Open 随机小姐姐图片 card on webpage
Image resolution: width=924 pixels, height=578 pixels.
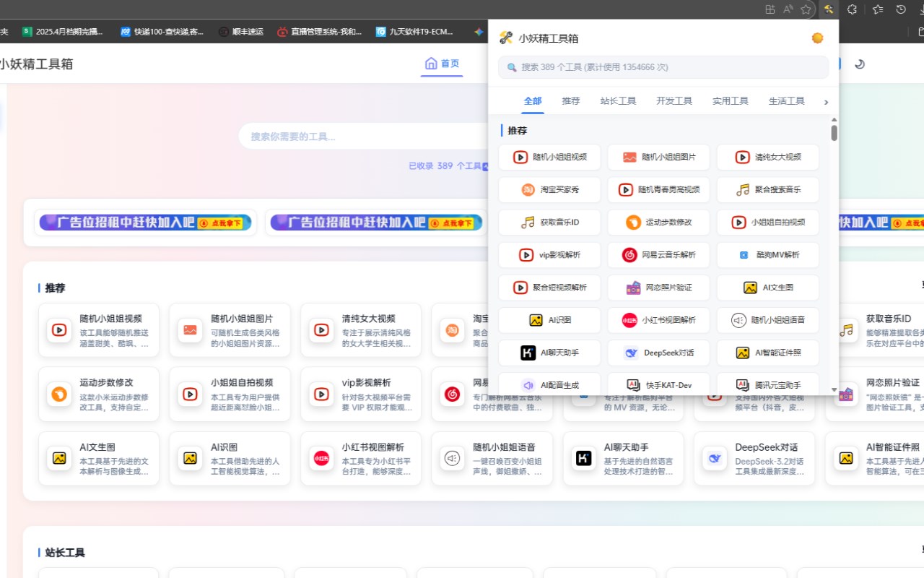(230, 330)
